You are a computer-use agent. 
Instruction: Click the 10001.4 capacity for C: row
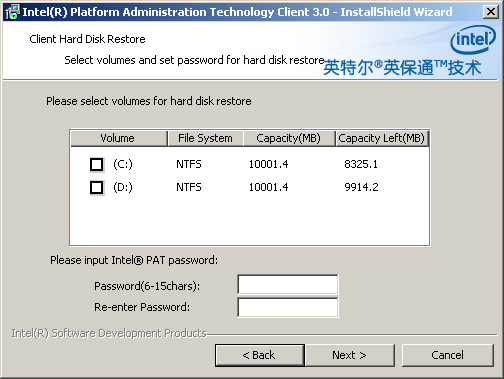(x=269, y=164)
